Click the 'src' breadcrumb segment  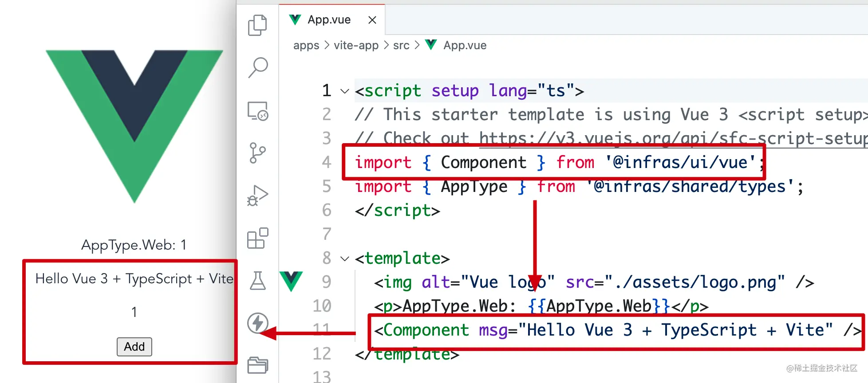[x=401, y=46]
